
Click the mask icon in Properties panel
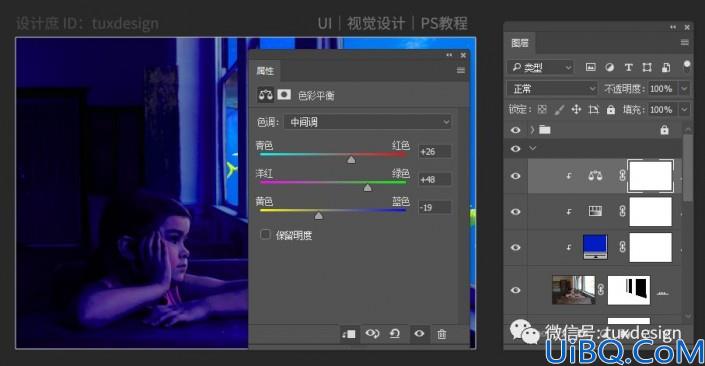[284, 95]
